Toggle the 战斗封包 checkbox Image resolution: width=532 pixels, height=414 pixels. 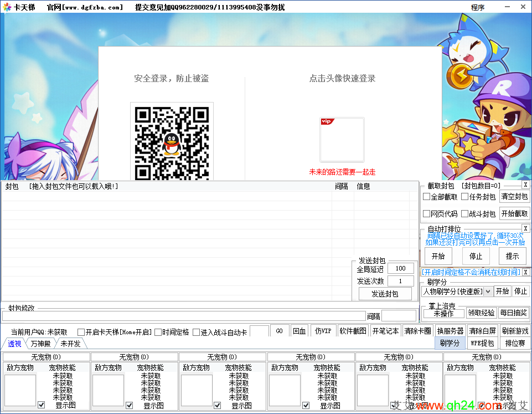click(465, 214)
